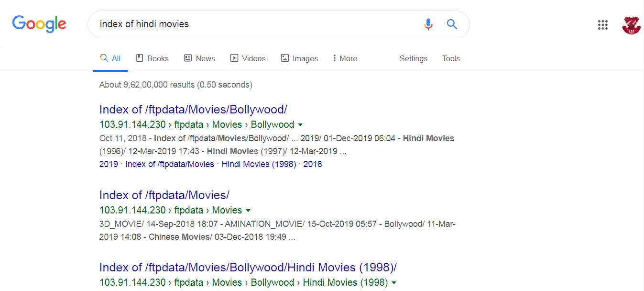
Task: Expand dropdown arrow beside Hindi Movies (1998) URL
Action: click(x=394, y=283)
